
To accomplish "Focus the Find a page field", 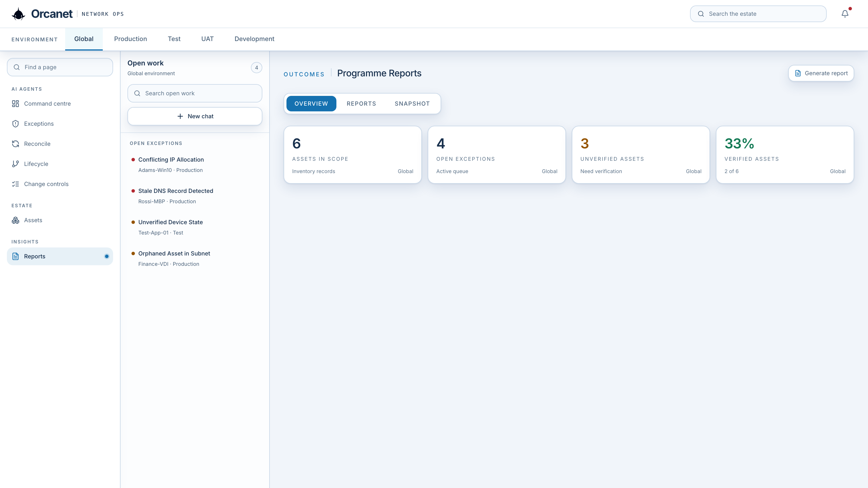I will point(60,67).
